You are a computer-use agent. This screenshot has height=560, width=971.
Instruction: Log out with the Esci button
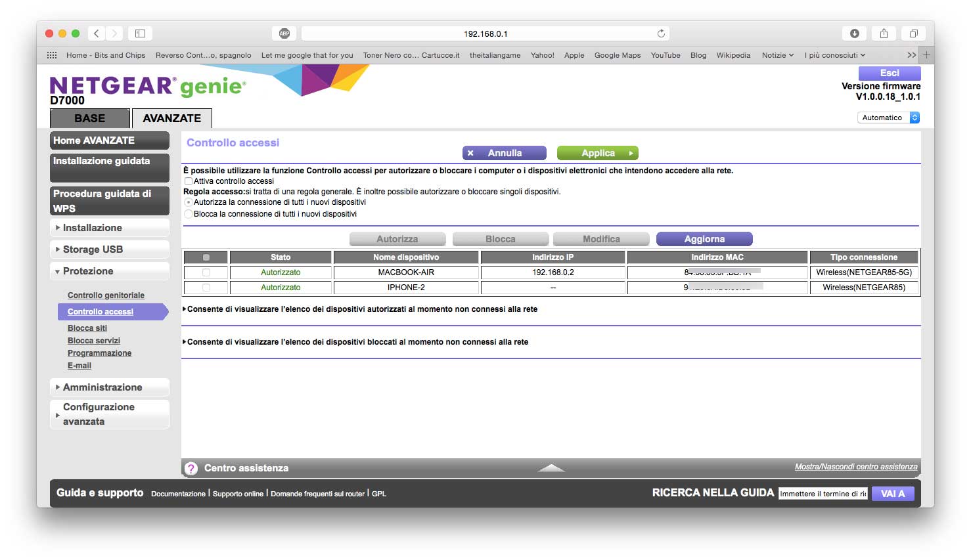point(890,73)
